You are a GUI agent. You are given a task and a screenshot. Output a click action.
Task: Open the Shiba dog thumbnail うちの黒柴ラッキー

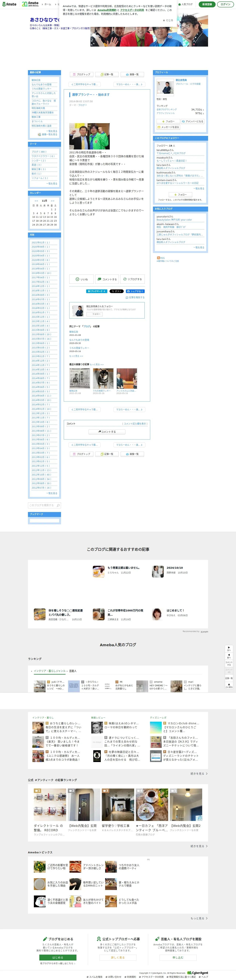point(103,379)
